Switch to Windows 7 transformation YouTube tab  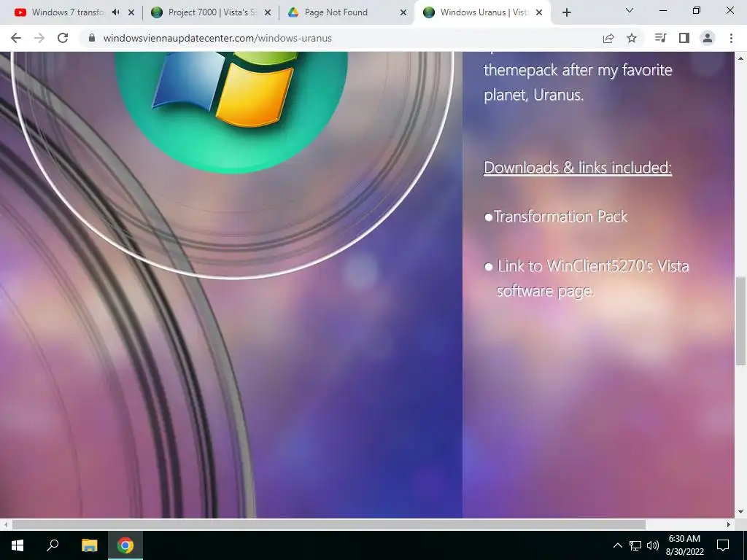(66, 12)
